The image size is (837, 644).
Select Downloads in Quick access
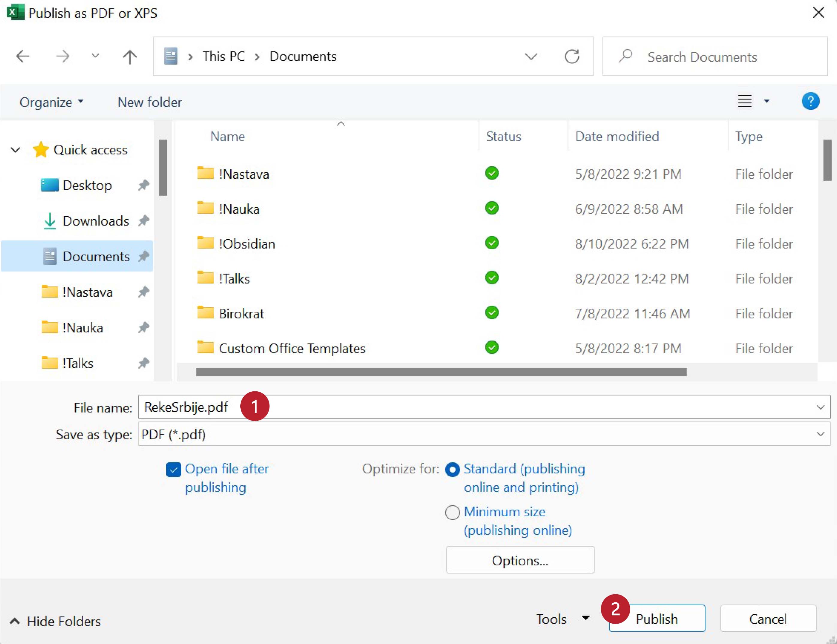[95, 221]
